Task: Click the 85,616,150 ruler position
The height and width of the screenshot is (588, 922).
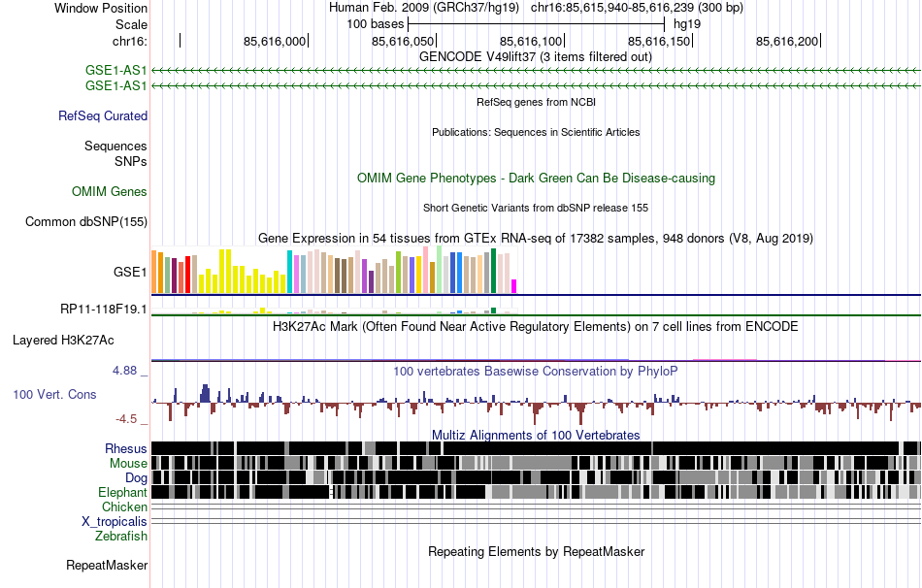Action: click(659, 41)
